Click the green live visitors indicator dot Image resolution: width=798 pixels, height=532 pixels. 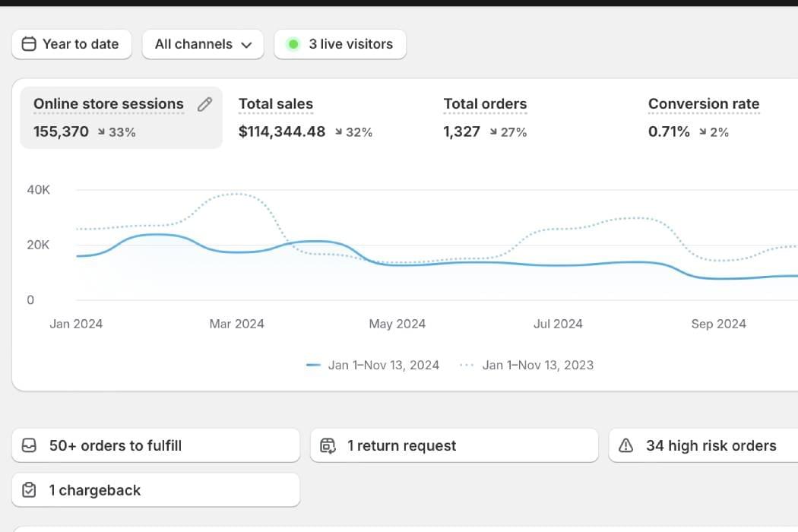click(x=293, y=44)
